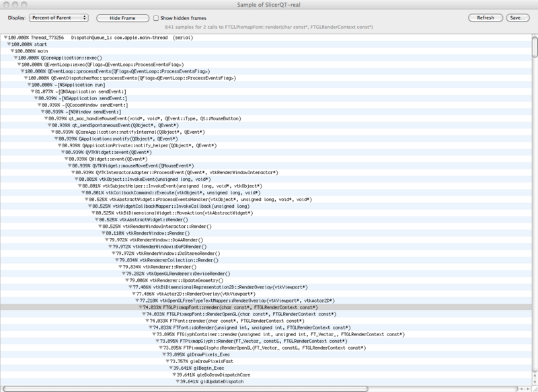Click the Save button
Viewport: 538px width, 392px height.
point(518,17)
